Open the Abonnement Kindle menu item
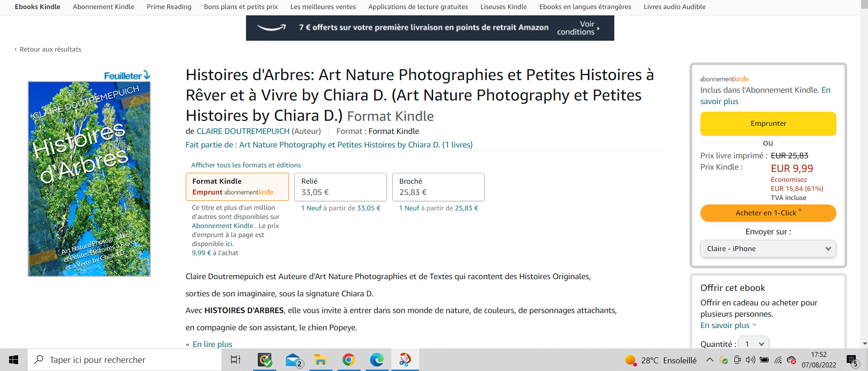 (104, 7)
